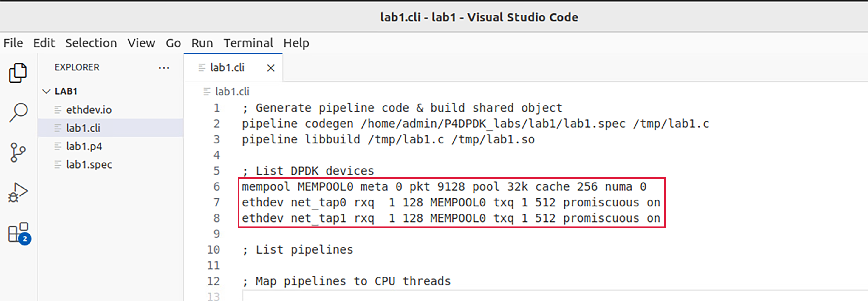
Task: Collapse the LAB1 folder chevron
Action: 47,91
